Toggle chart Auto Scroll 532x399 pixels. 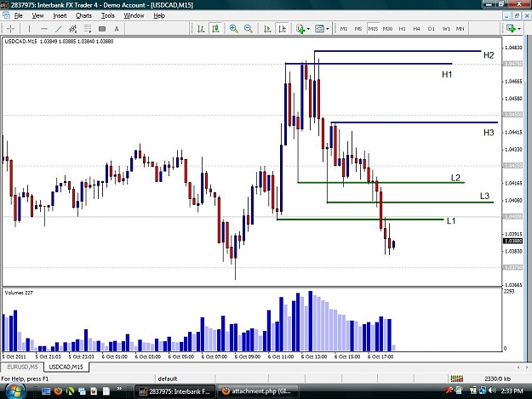267,29
